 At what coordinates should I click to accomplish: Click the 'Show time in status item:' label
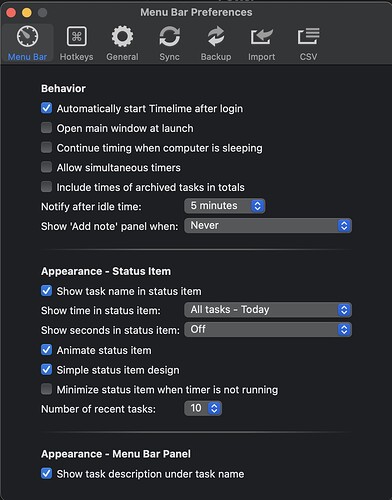point(101,311)
